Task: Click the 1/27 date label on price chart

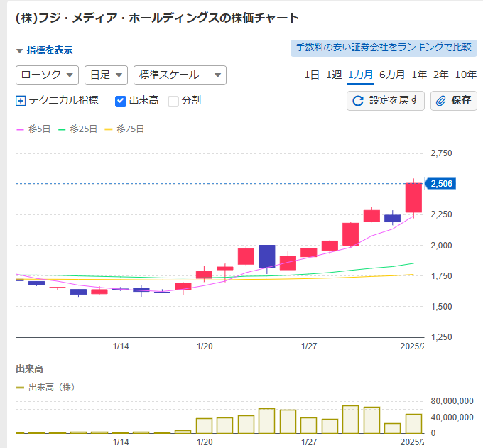Action: tap(309, 346)
